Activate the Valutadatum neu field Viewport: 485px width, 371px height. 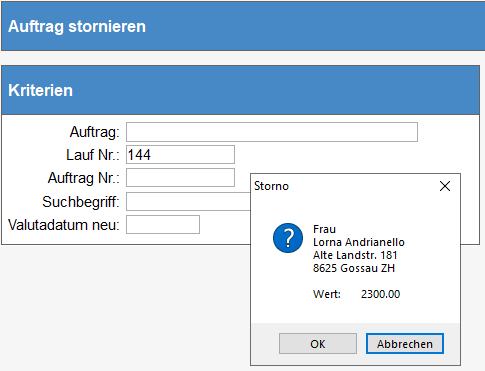click(x=163, y=225)
